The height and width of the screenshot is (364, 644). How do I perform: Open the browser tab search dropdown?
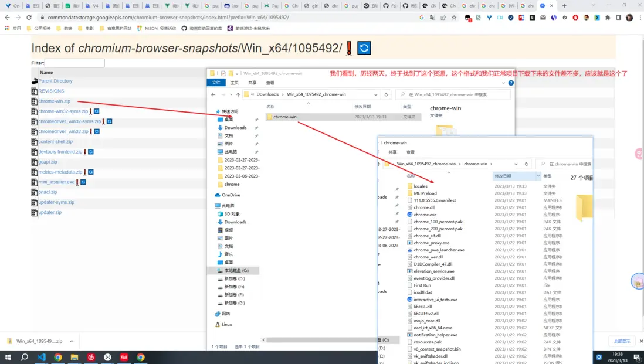(x=593, y=5)
